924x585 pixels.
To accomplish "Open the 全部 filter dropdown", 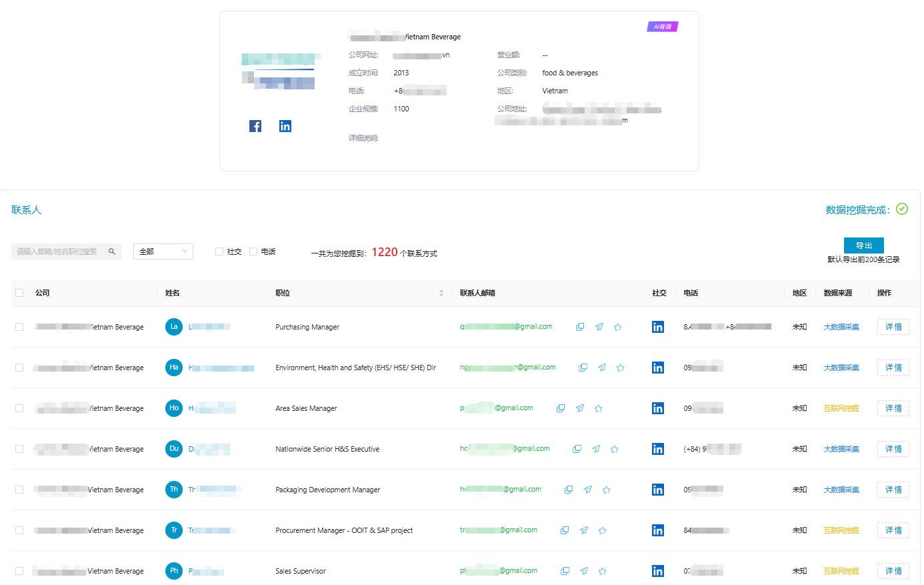I will click(163, 251).
